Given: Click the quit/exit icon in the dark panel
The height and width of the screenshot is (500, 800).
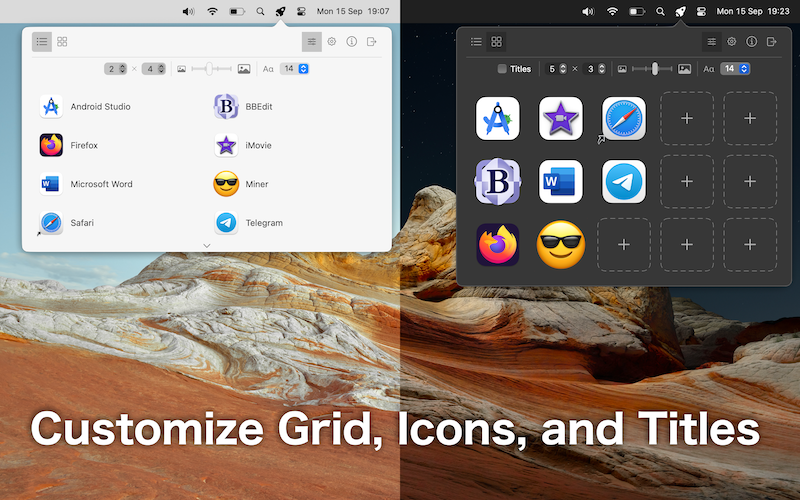Looking at the screenshot, I should coord(772,42).
